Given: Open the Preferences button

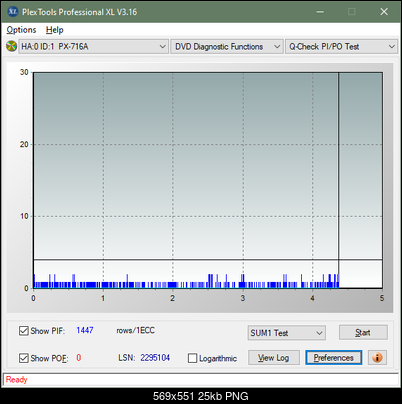Looking at the screenshot, I should pyautogui.click(x=334, y=358).
